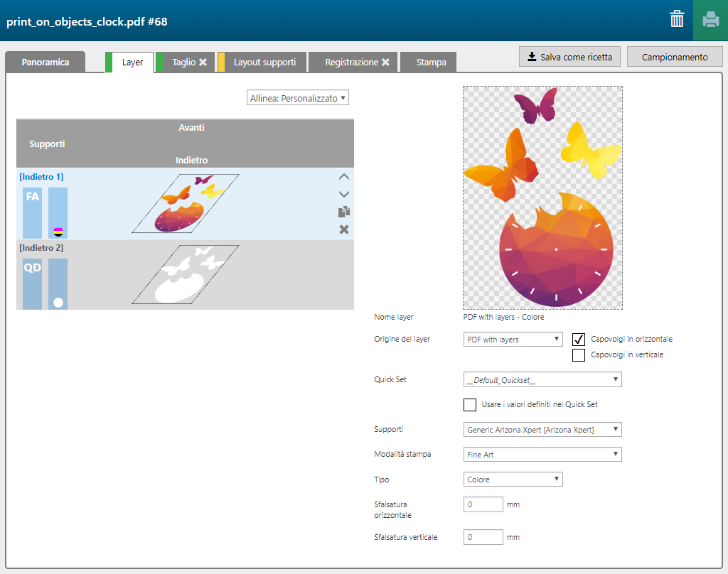Open the Origine del layer dropdown

513,339
